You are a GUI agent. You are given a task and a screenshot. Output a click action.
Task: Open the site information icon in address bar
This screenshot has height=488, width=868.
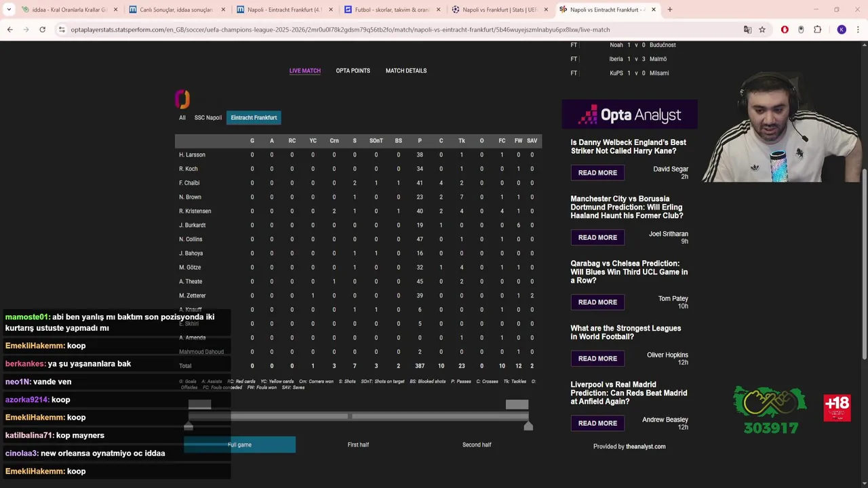(x=62, y=30)
